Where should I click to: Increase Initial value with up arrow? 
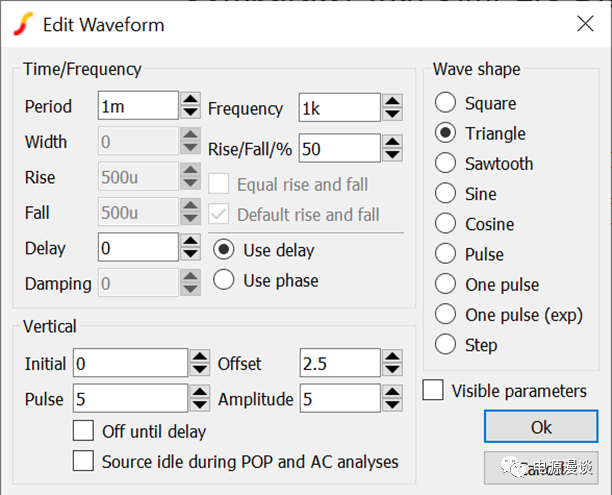(x=200, y=357)
